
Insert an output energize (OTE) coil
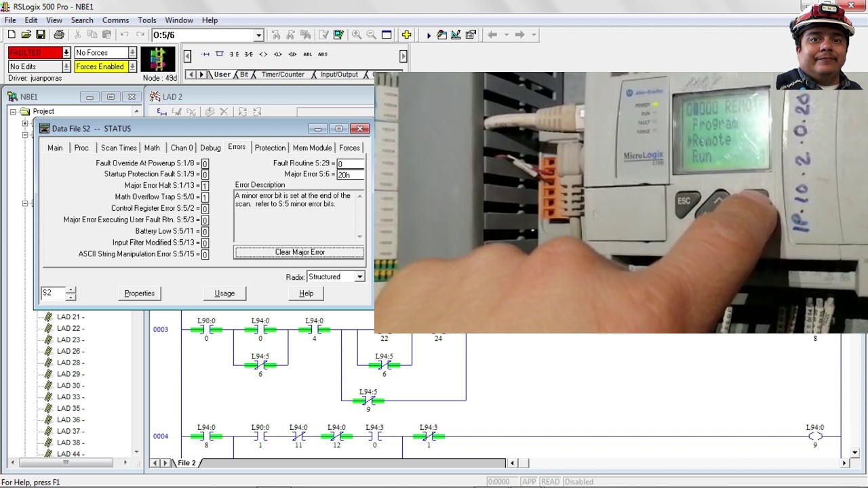click(263, 54)
